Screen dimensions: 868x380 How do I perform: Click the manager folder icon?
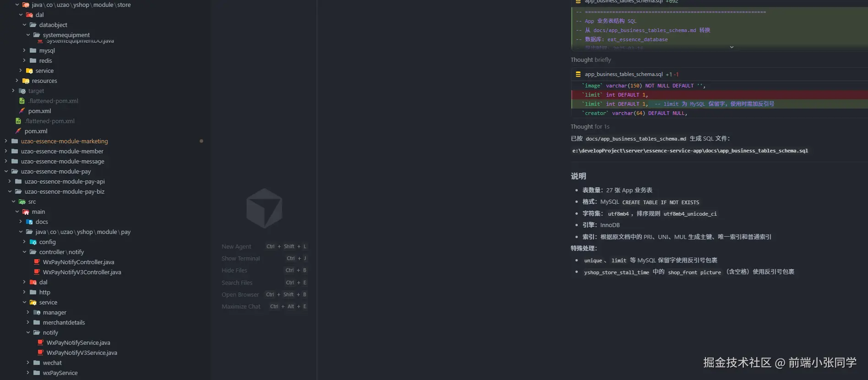click(x=37, y=312)
